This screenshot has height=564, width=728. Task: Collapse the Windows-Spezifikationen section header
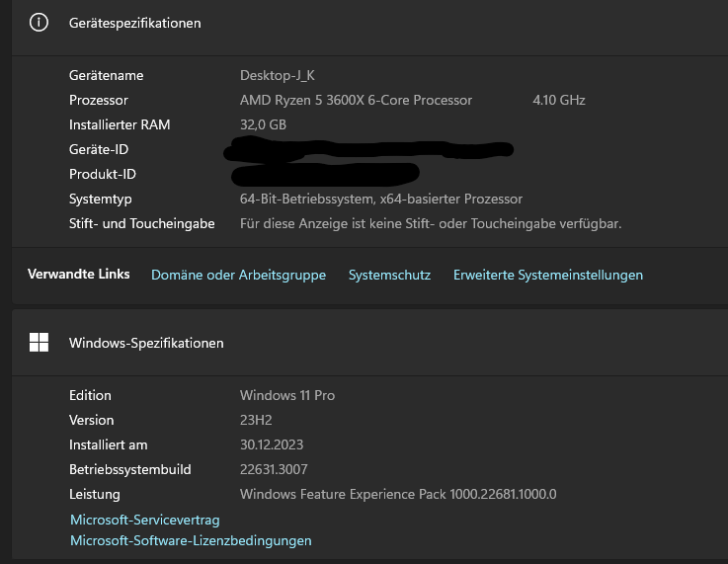coord(369,343)
